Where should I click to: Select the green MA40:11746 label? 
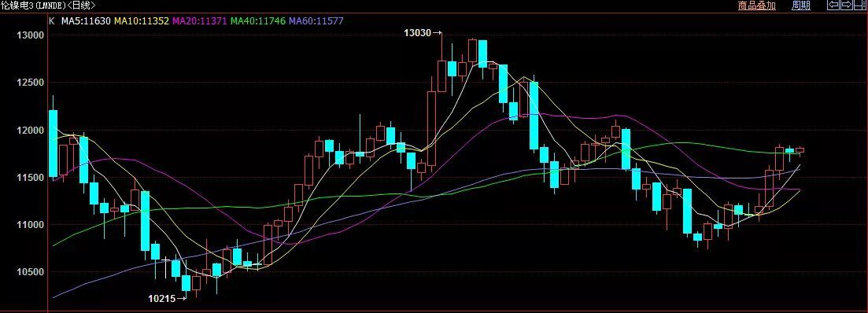point(258,21)
